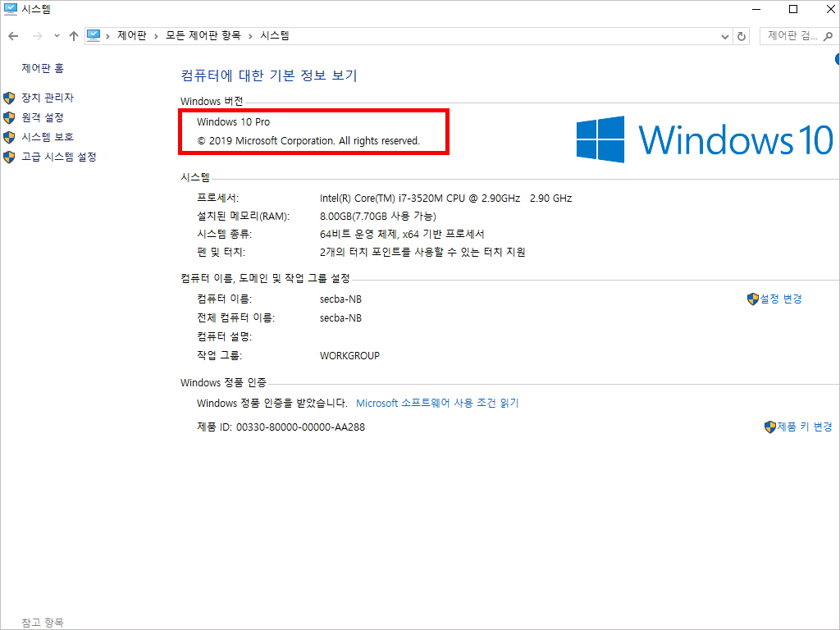Click shield icon beside 원격 설정

pos(9,118)
